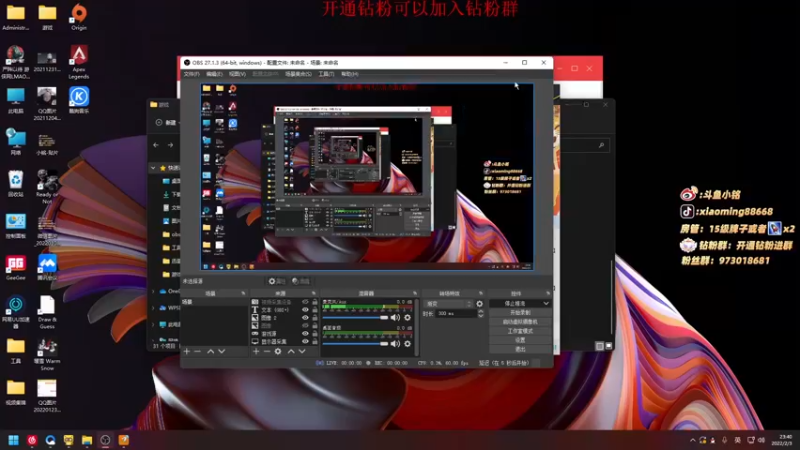This screenshot has height=450, width=800.
Task: Open source properties gear in Sources toolbar
Action: 278,351
